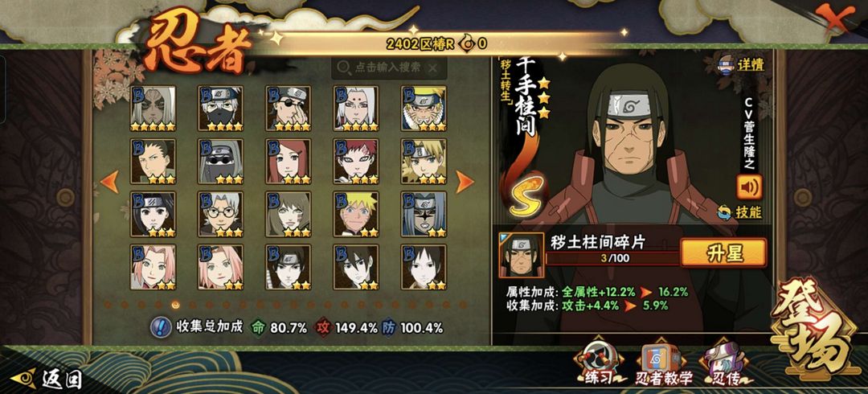Select the red-haired Gaara ninja portrait
Screen dimensions: 868x394
pos(356,162)
